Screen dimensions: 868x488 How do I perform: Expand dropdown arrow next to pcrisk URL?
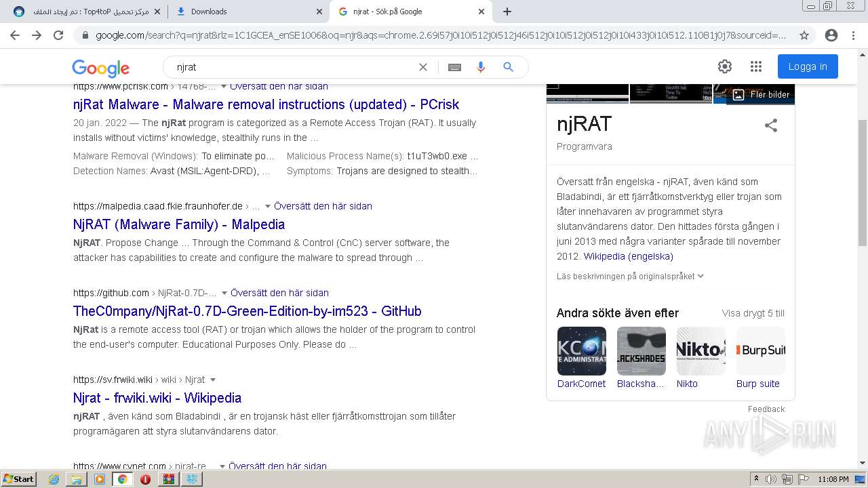(x=224, y=87)
